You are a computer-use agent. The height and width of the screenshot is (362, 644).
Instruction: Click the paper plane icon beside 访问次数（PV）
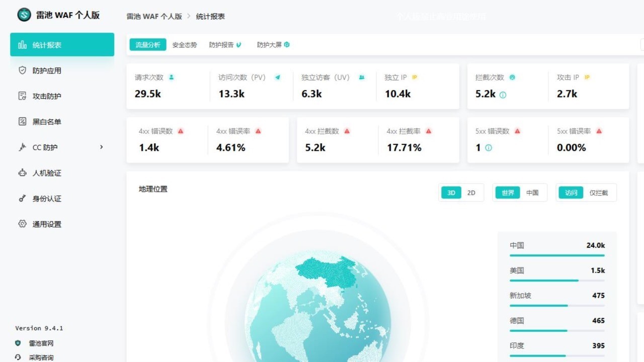tap(277, 77)
